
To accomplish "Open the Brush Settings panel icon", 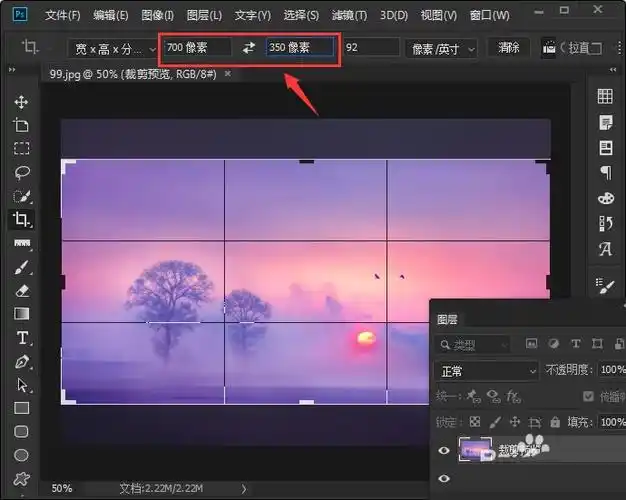I will [x=605, y=285].
